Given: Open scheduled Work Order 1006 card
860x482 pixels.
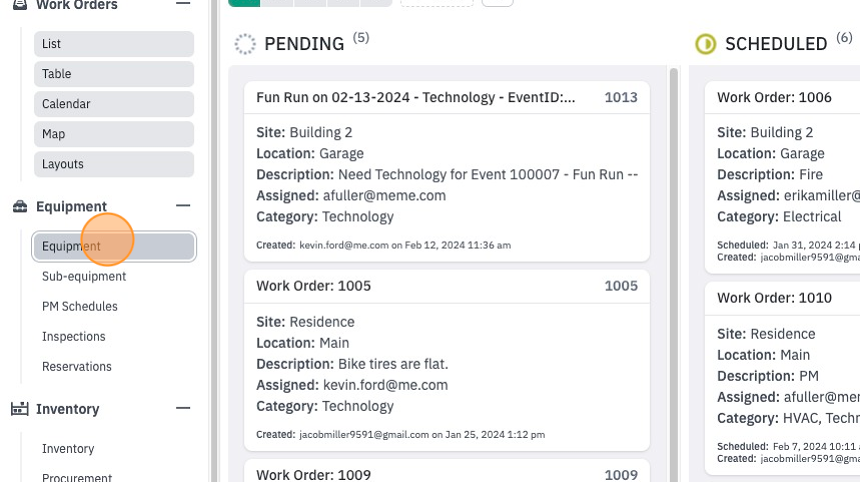Looking at the screenshot, I should (x=782, y=178).
